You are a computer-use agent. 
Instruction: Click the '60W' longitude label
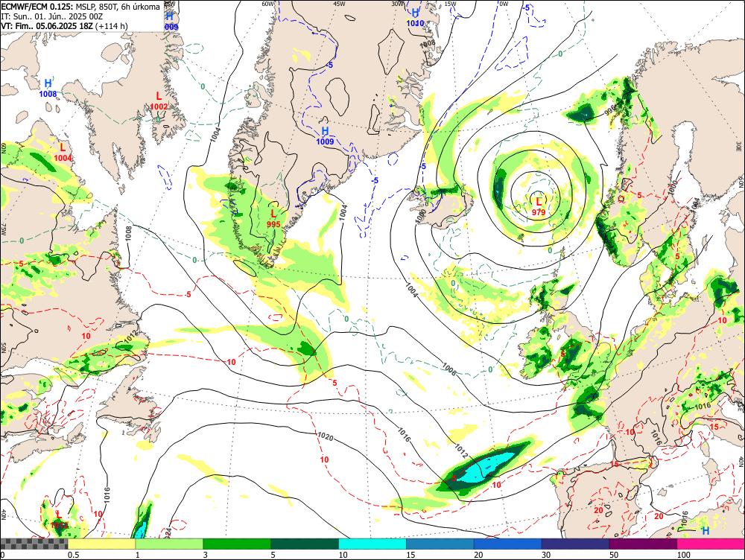point(268,4)
